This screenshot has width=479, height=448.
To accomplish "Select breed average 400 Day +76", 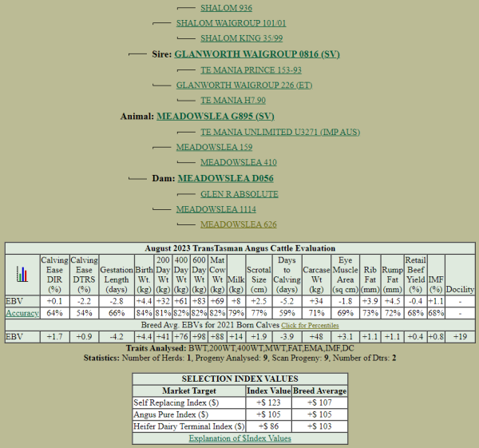I will [181, 337].
